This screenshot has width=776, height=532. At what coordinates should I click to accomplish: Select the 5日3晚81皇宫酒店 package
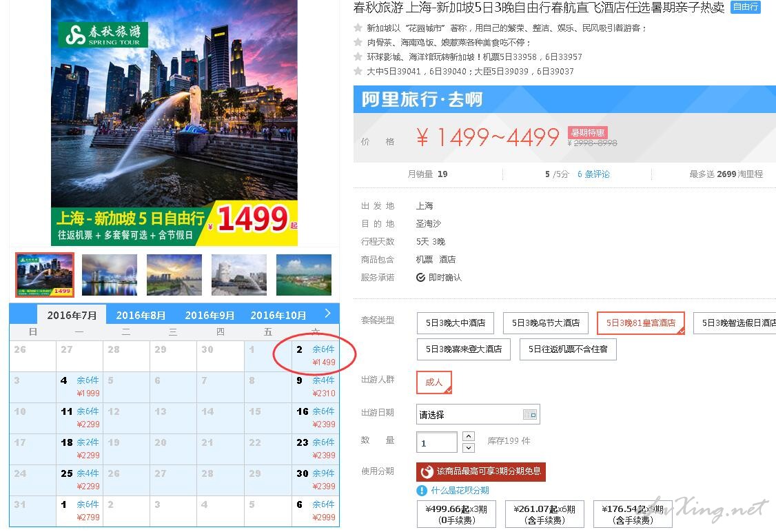point(641,323)
